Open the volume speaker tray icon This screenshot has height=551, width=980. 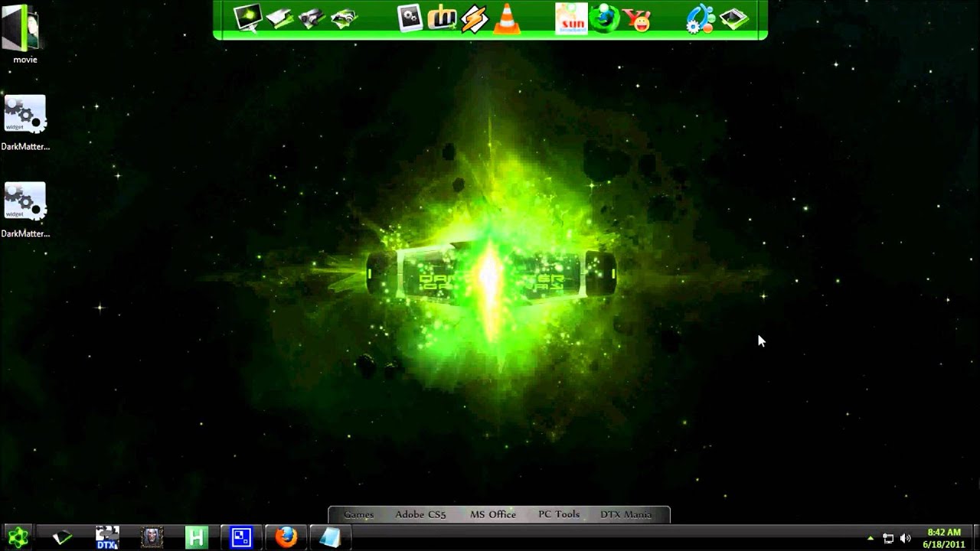906,538
